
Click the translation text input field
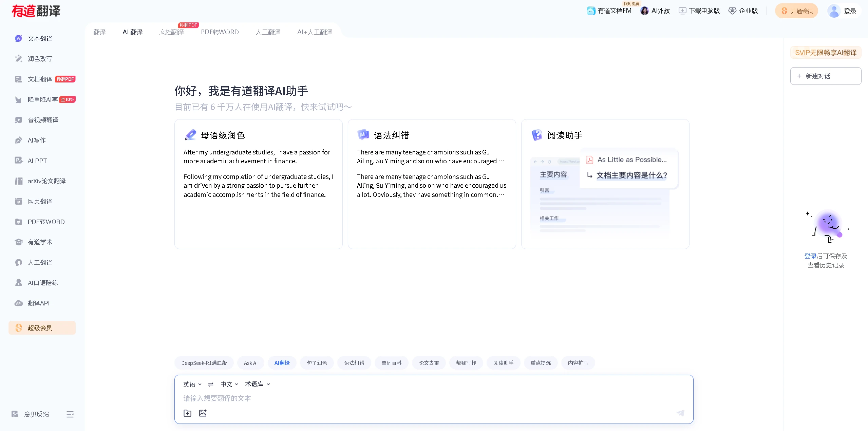click(434, 398)
